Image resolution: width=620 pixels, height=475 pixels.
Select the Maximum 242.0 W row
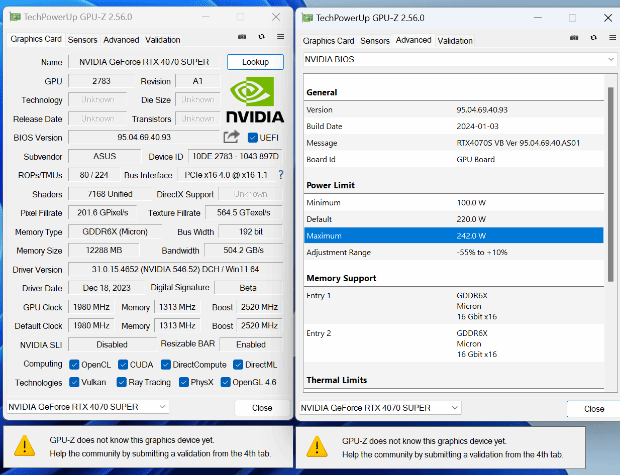coord(454,236)
